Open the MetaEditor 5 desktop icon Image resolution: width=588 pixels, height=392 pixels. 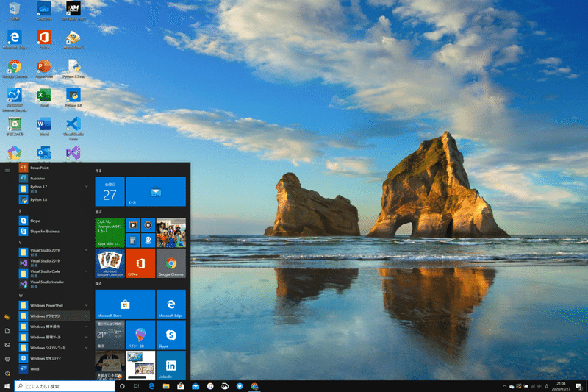pyautogui.click(x=73, y=40)
